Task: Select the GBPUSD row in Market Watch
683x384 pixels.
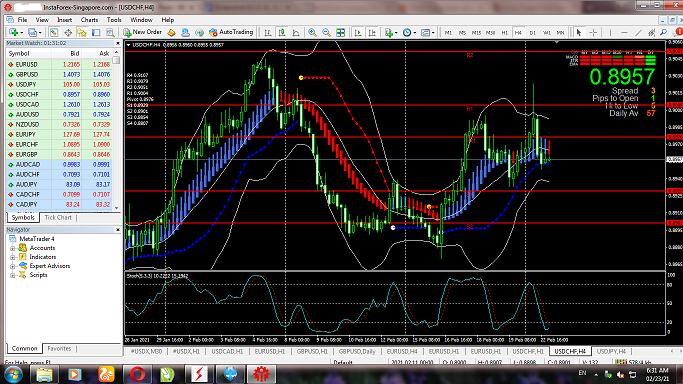Action: (x=60, y=74)
